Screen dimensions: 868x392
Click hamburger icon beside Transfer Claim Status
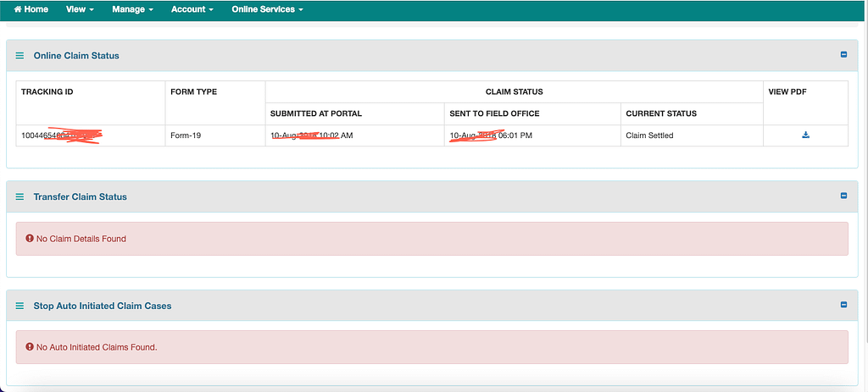(x=20, y=196)
